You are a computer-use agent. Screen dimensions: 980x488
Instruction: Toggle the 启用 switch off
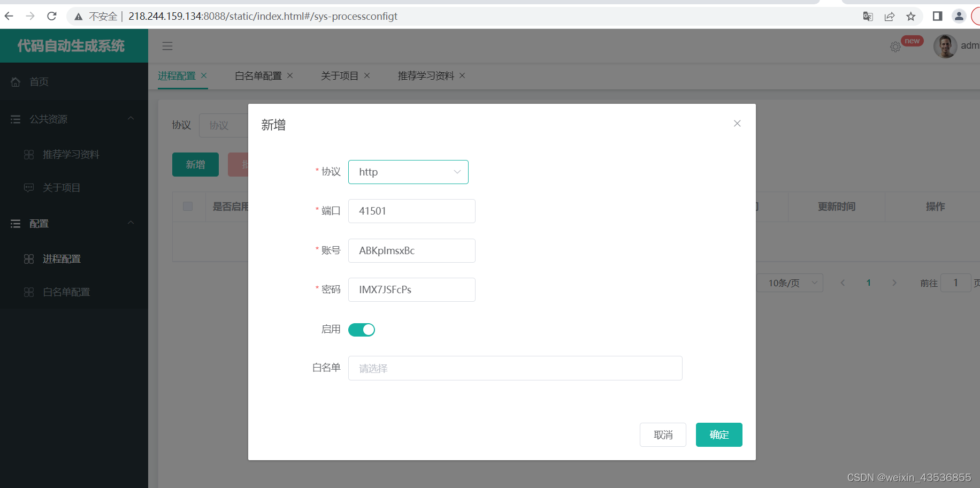(x=362, y=330)
